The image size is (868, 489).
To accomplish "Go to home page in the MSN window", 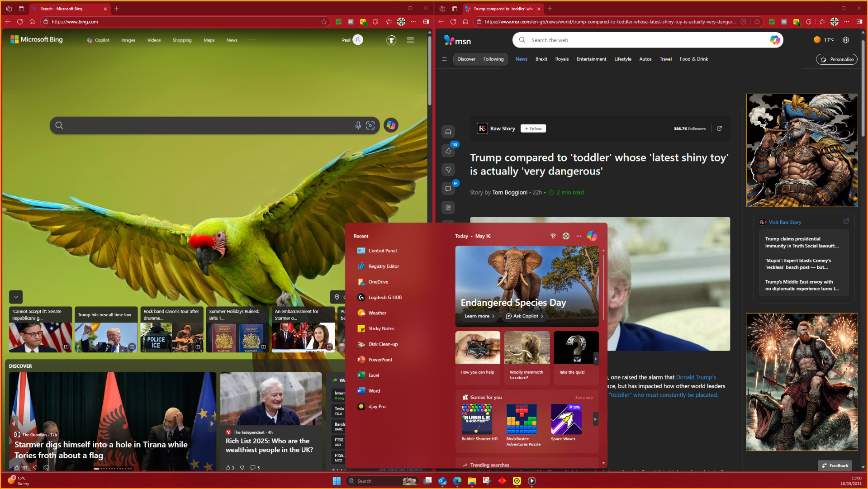I will tap(465, 21).
